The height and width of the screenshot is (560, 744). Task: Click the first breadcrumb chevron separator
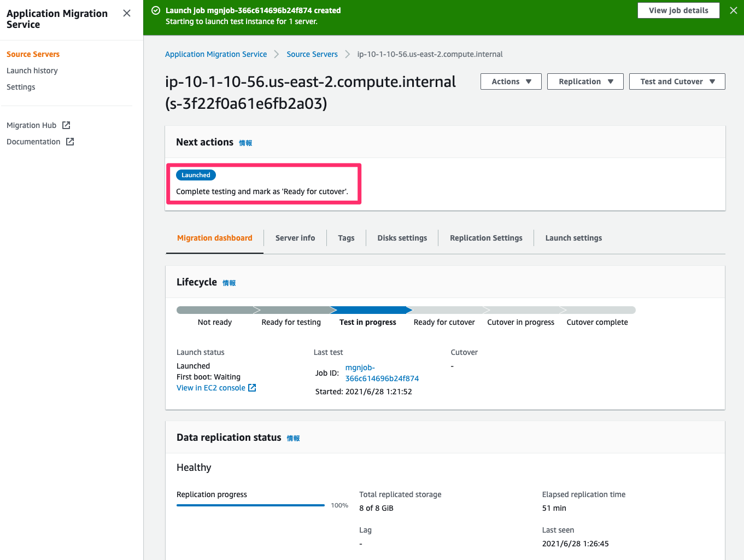tap(277, 54)
